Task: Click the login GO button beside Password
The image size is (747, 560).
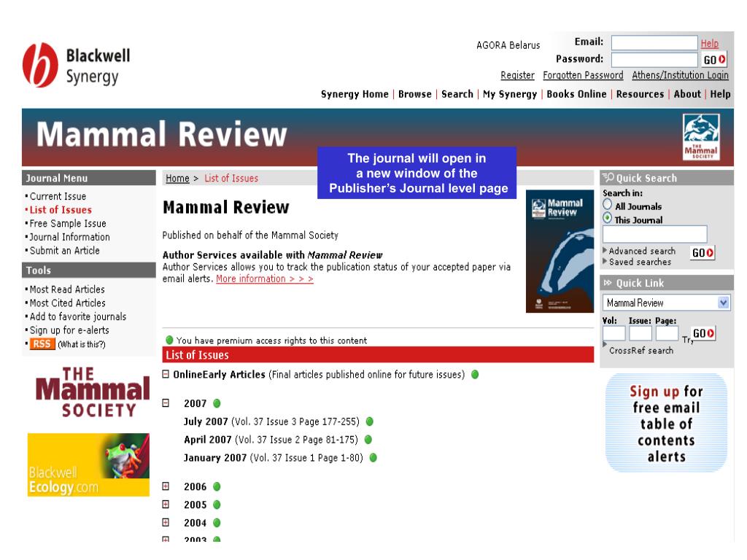Action: pos(714,60)
